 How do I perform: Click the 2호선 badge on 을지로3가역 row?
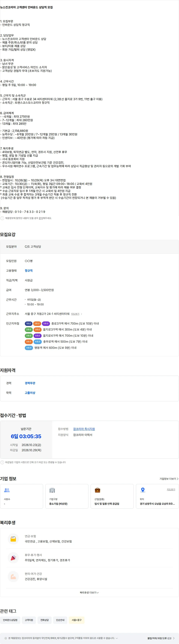click(x=29, y=329)
